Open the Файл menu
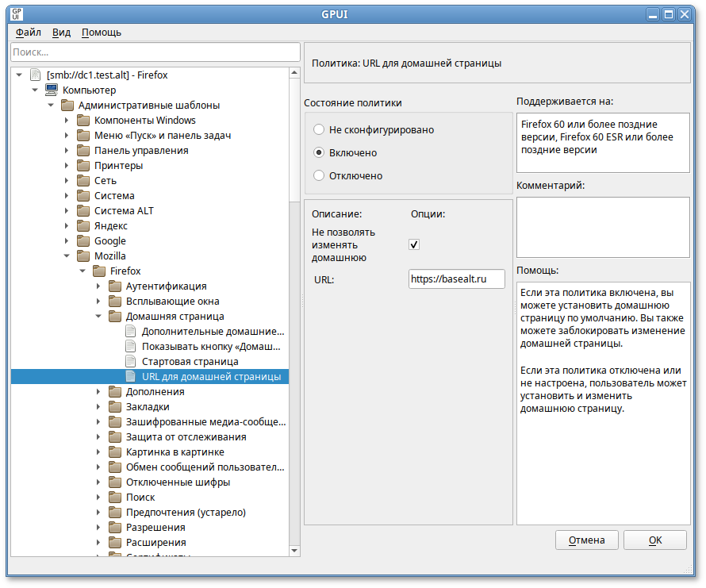Image resolution: width=706 pixels, height=588 pixels. click(29, 33)
